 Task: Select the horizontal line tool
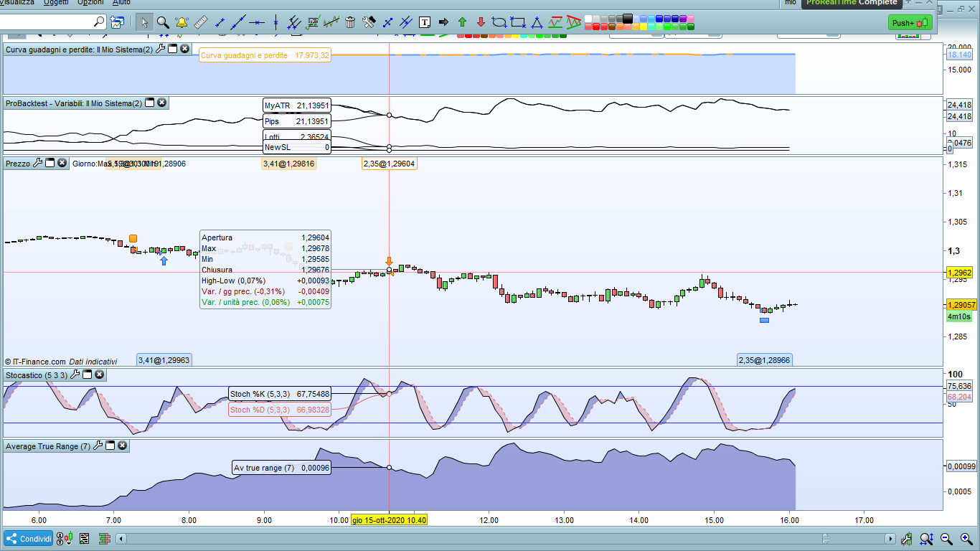[257, 23]
